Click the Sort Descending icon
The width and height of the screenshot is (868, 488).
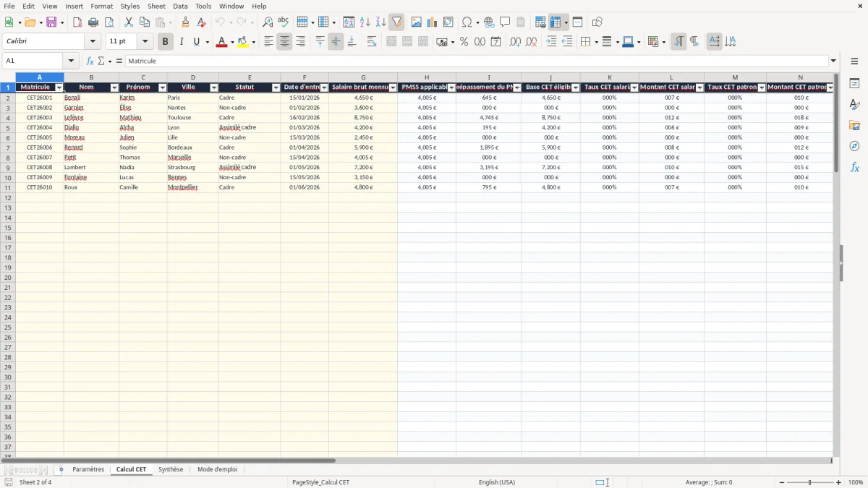[x=380, y=22]
